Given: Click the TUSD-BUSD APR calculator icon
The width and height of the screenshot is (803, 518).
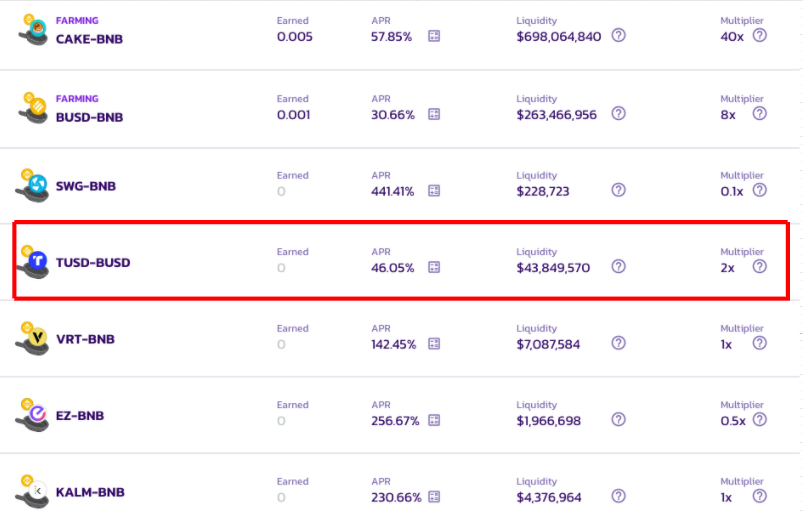Looking at the screenshot, I should click(434, 267).
